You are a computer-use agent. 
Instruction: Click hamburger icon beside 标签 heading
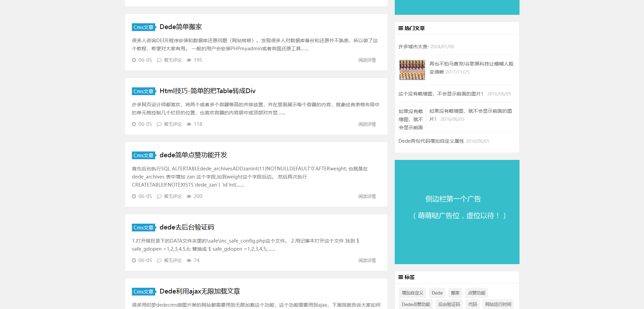401,277
